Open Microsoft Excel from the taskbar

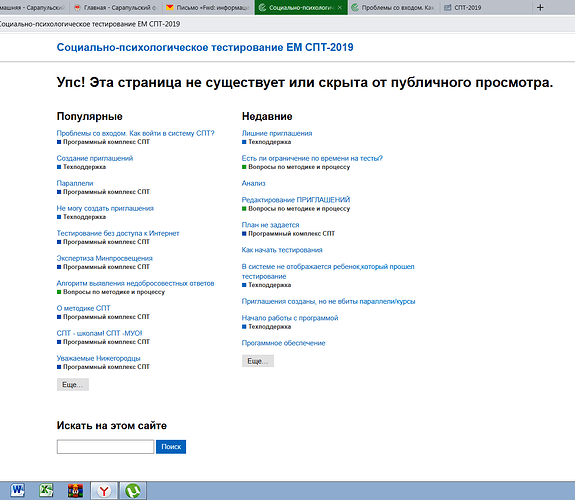click(x=46, y=490)
